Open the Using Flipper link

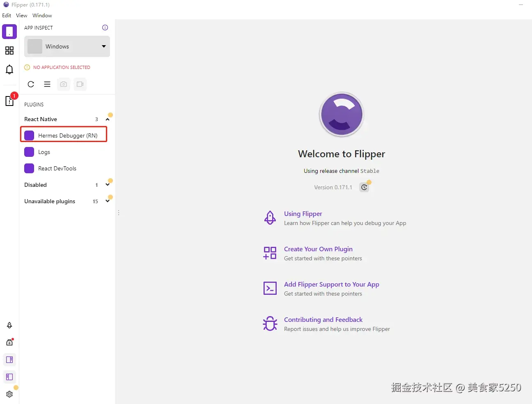(303, 213)
